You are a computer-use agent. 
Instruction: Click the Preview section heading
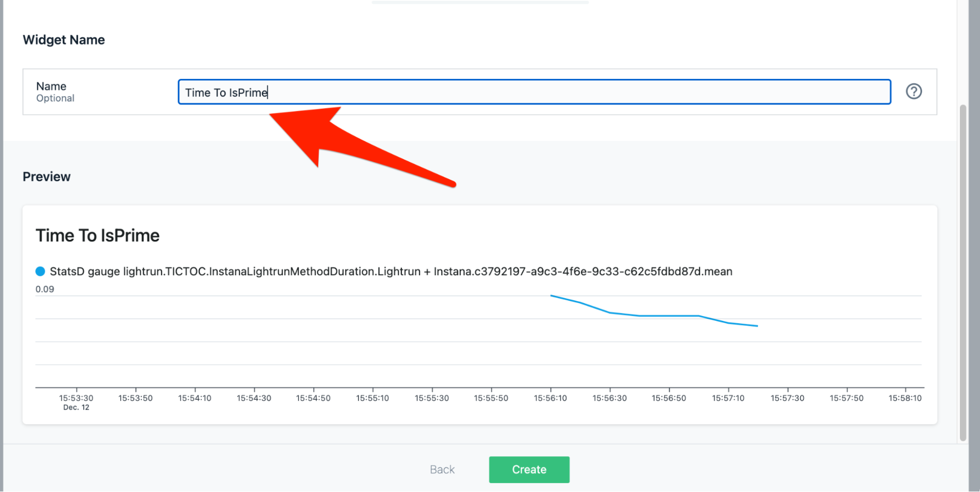tap(47, 177)
